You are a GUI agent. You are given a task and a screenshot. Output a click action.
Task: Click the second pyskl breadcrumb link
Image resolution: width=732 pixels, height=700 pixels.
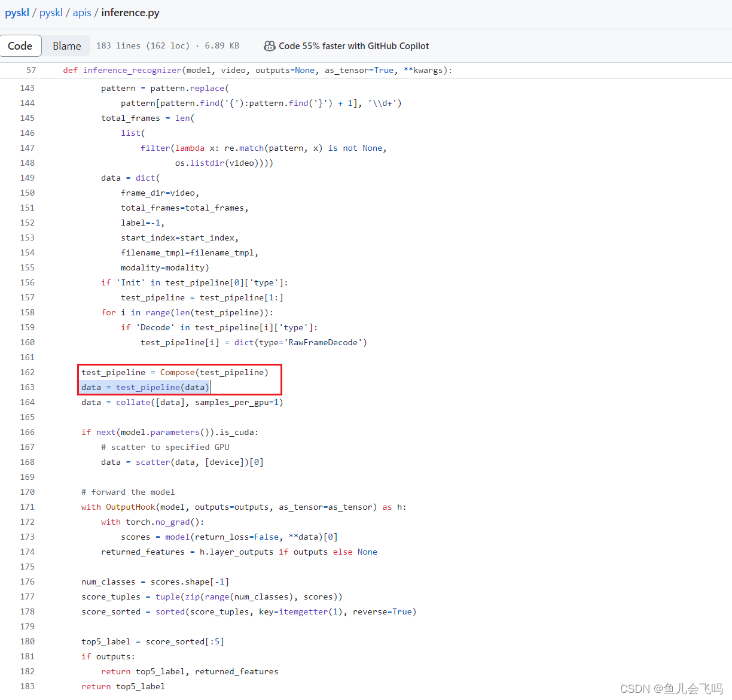click(x=51, y=12)
